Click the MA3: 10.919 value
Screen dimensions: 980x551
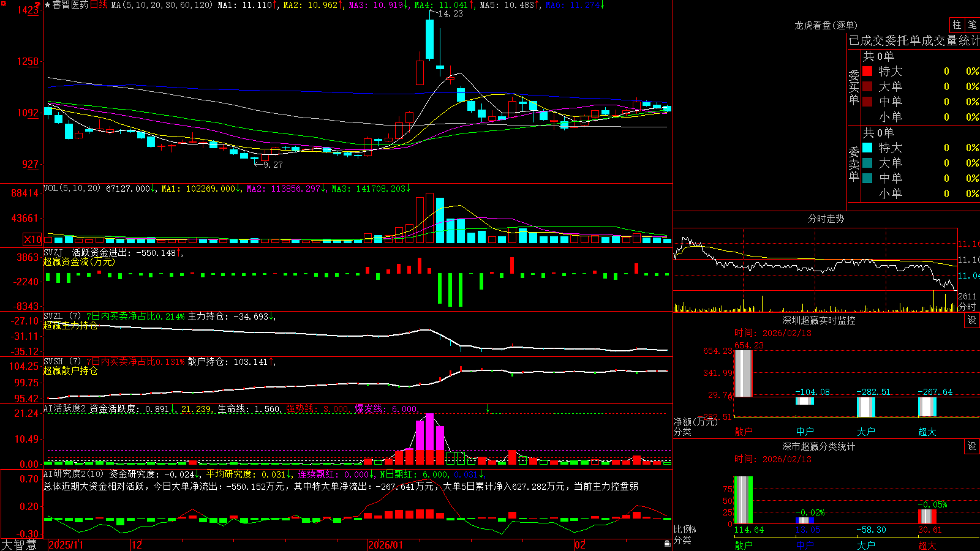click(376, 5)
